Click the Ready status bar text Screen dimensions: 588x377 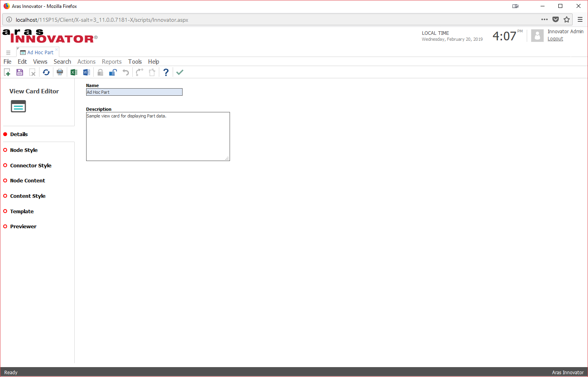click(x=11, y=373)
